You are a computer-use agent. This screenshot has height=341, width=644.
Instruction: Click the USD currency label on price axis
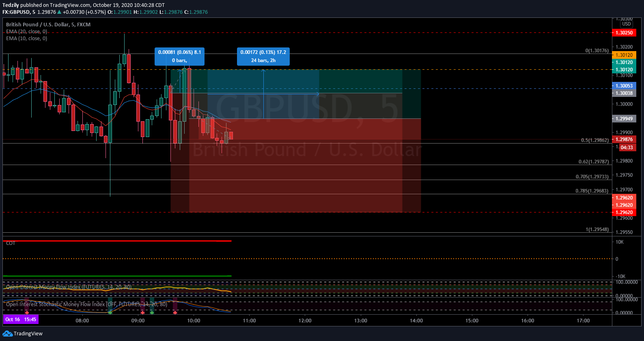click(627, 24)
